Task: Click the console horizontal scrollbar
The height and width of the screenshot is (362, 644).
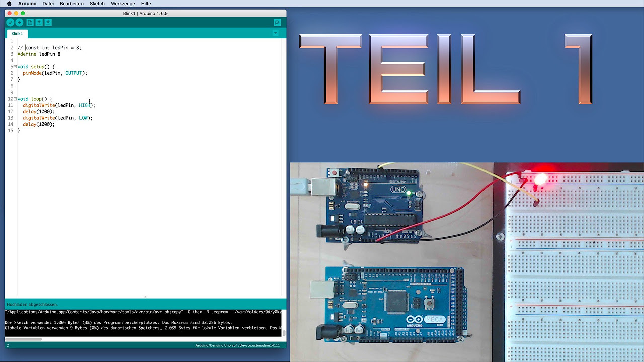Action: pyautogui.click(x=23, y=339)
